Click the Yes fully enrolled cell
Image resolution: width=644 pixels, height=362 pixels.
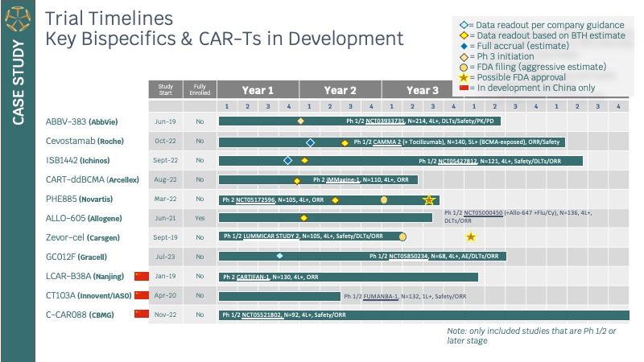point(200,218)
